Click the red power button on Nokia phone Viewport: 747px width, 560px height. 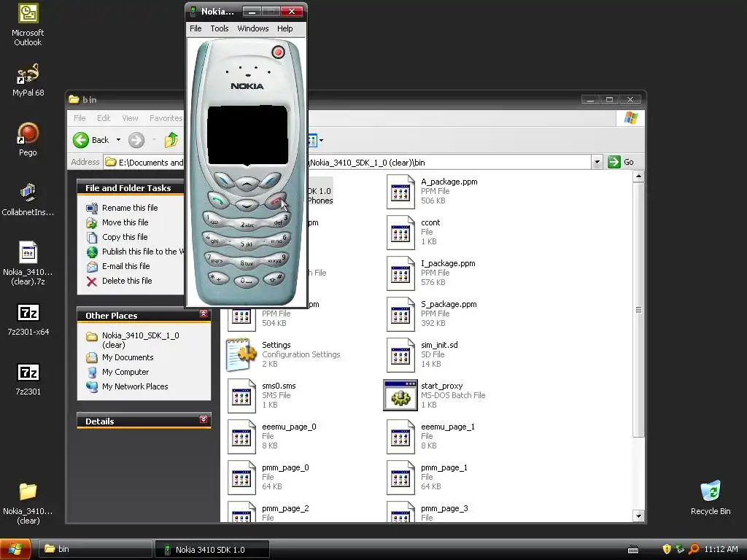278,52
